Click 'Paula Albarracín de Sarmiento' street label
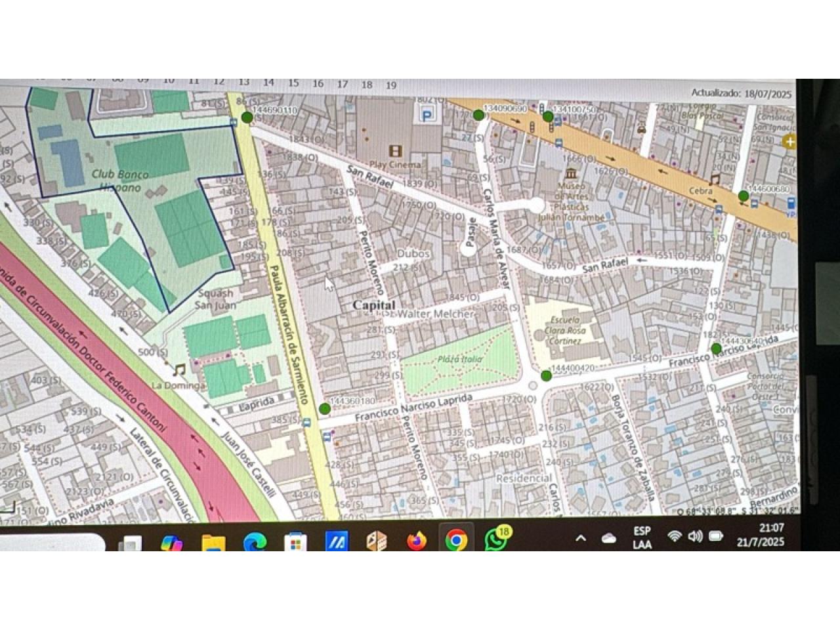 (289, 334)
